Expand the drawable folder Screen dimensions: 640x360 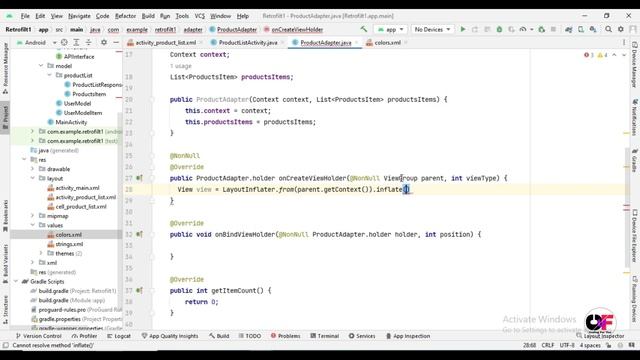pyautogui.click(x=32, y=169)
